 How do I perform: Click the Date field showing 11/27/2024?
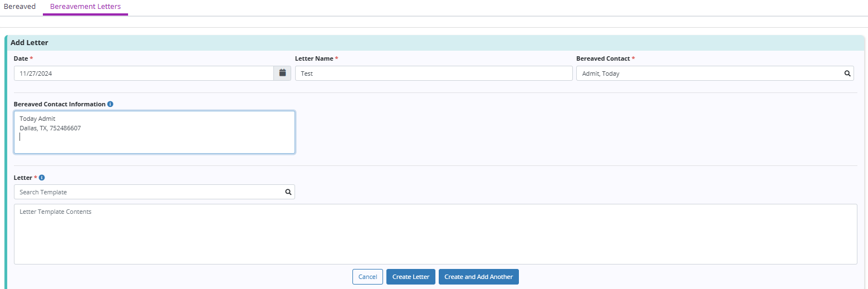(143, 74)
